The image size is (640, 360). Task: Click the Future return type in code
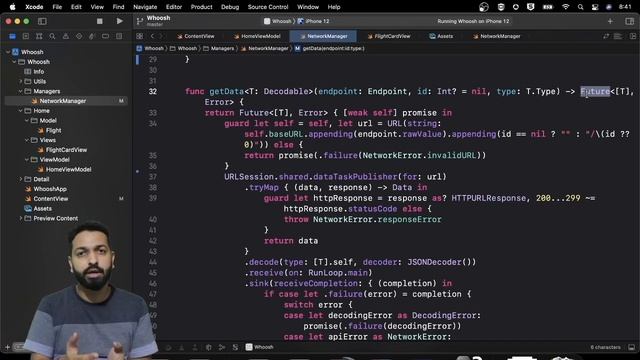(x=595, y=91)
